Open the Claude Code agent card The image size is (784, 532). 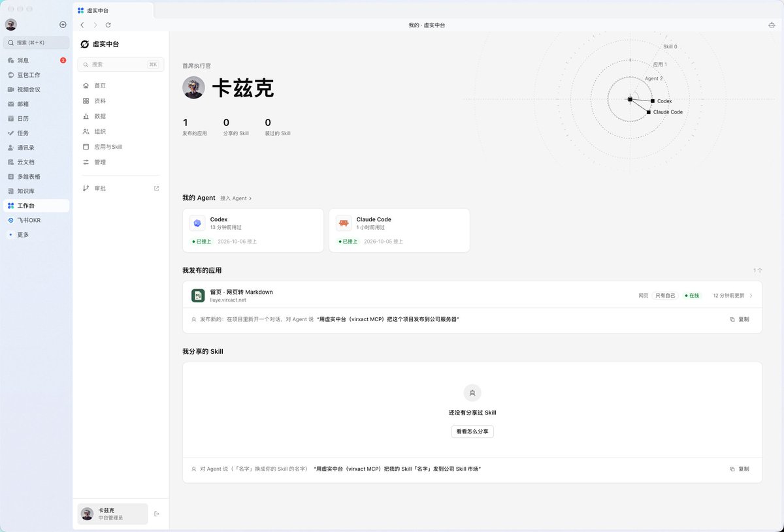pos(399,230)
